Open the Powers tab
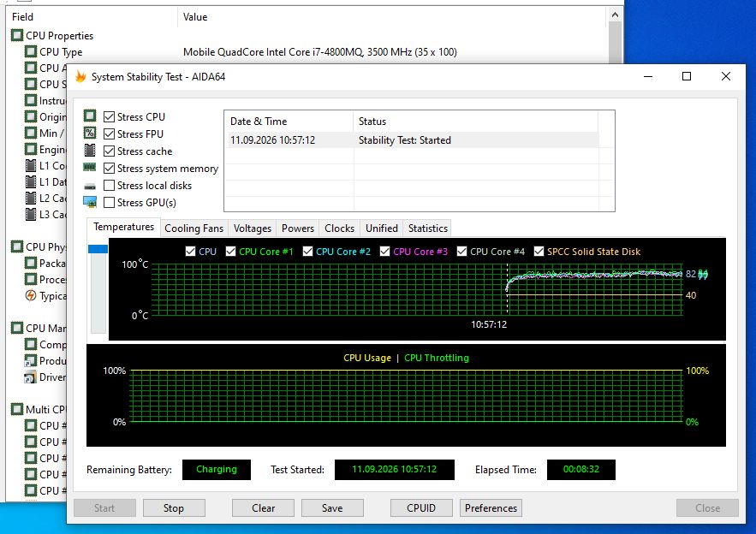 (x=297, y=228)
